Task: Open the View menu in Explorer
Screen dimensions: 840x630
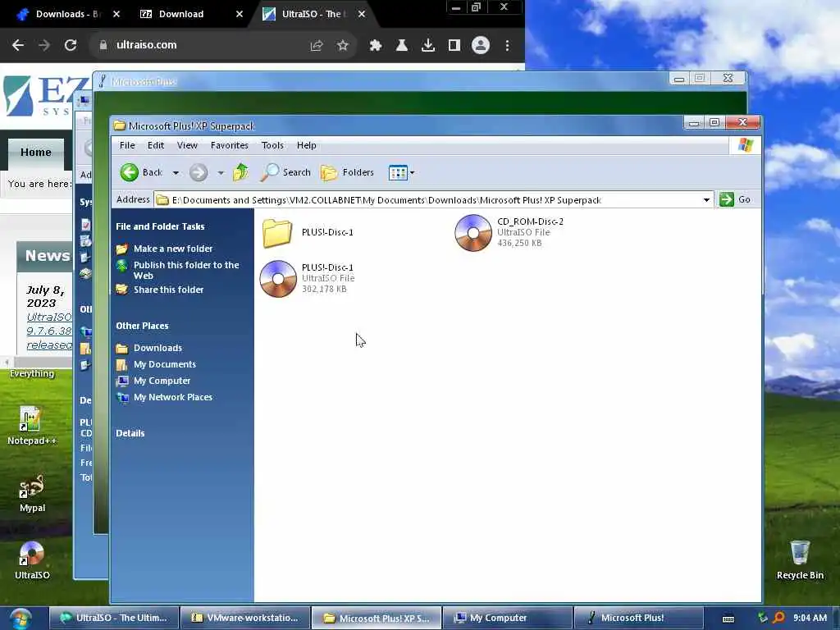Action: pyautogui.click(x=187, y=145)
